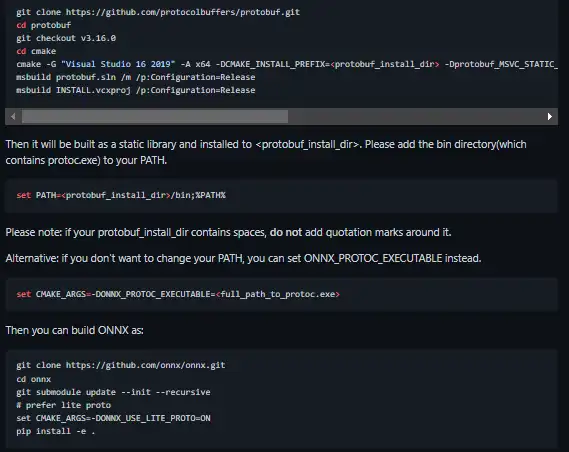Click the bold "do not" text
The width and height of the screenshot is (569, 452).
286,232
